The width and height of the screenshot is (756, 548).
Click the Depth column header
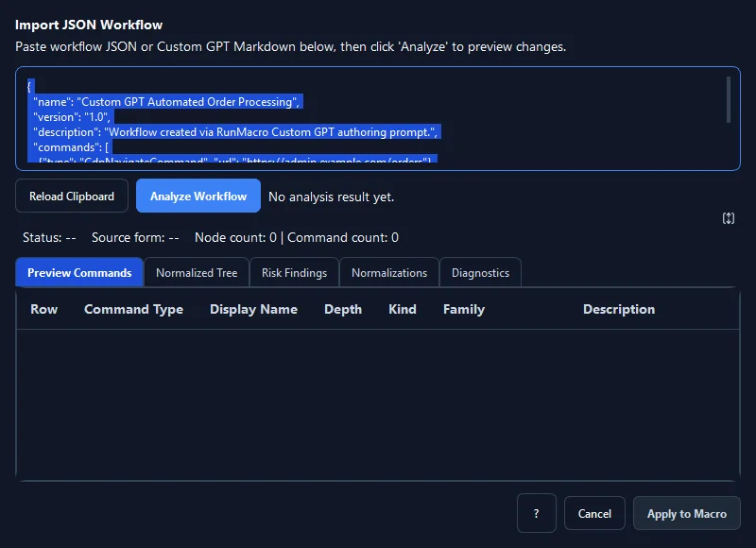[x=343, y=309]
